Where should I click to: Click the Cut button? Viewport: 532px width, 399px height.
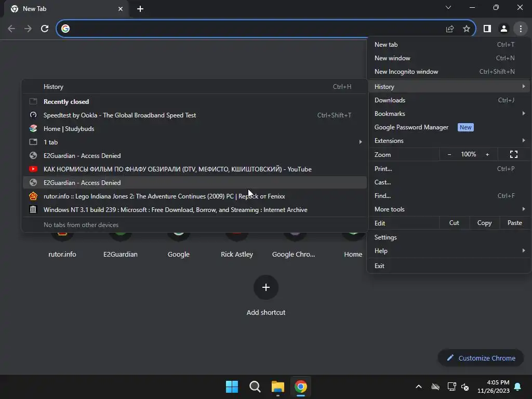[454, 223]
